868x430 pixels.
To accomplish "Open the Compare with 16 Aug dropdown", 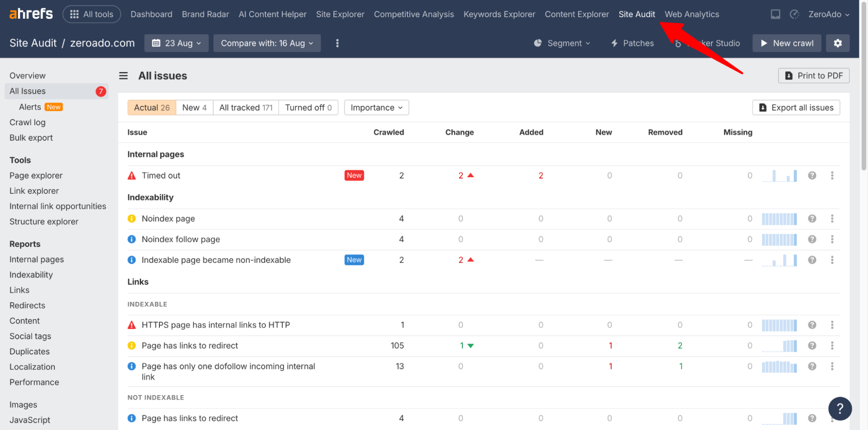I will [x=267, y=43].
